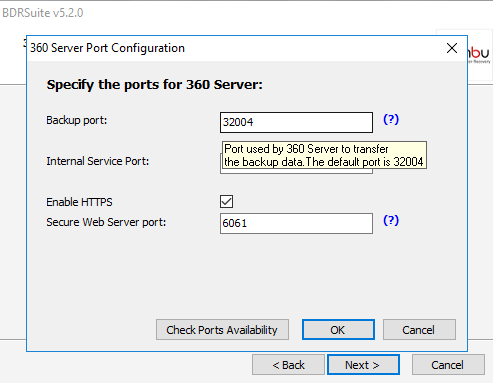This screenshot has height=383, width=493.
Task: Toggle the Enable HTTPS checkbox
Action: 227,201
